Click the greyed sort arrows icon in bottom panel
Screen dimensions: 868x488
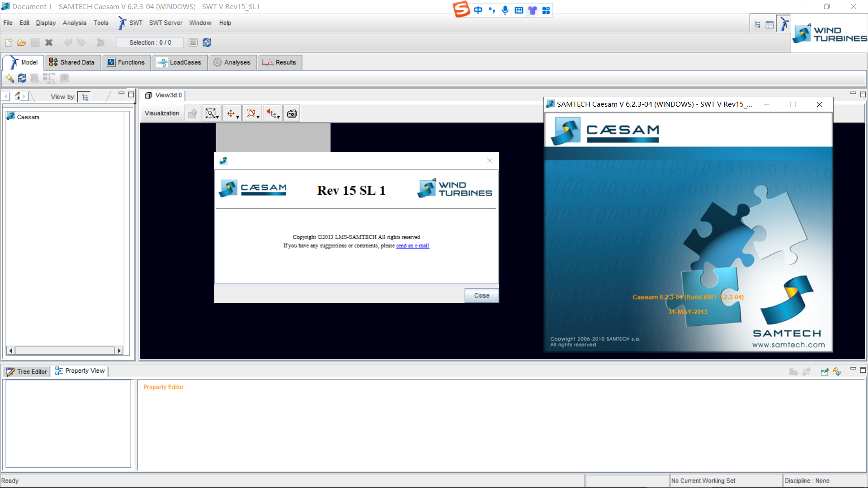807,371
